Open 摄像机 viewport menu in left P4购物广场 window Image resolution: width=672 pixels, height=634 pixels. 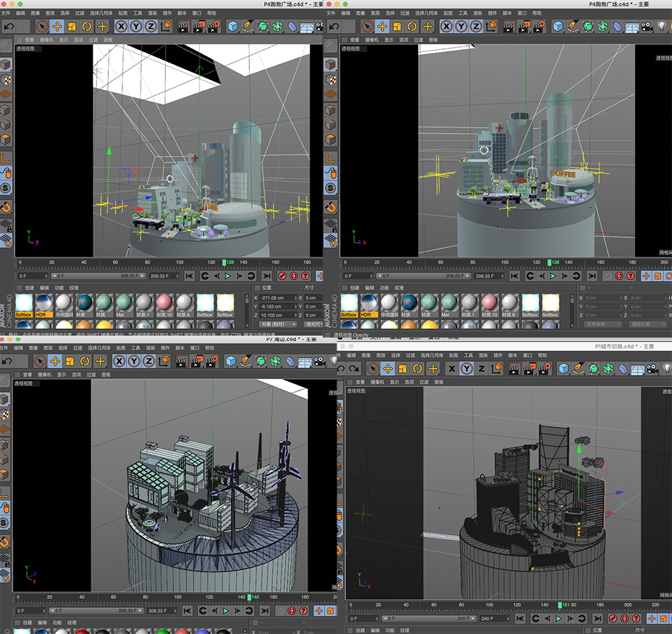coord(47,40)
